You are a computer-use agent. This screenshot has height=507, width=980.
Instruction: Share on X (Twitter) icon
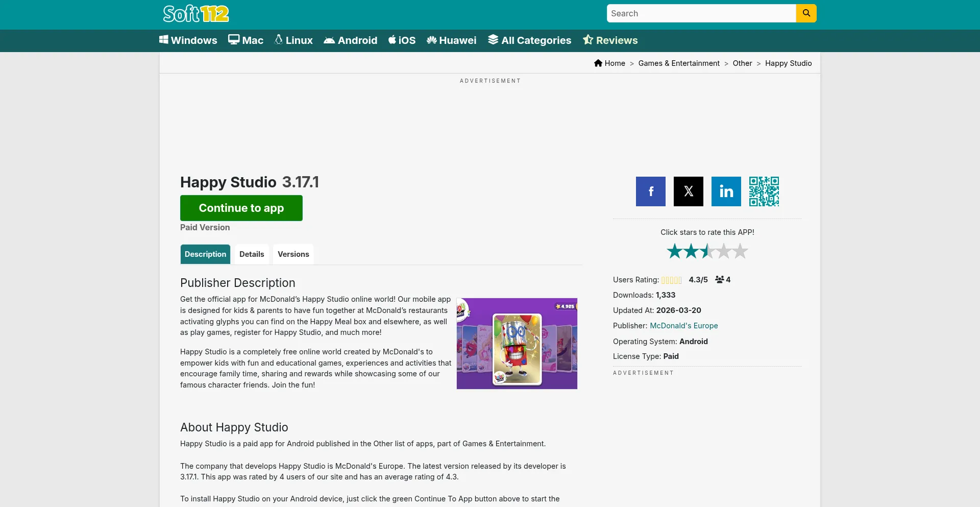tap(689, 191)
